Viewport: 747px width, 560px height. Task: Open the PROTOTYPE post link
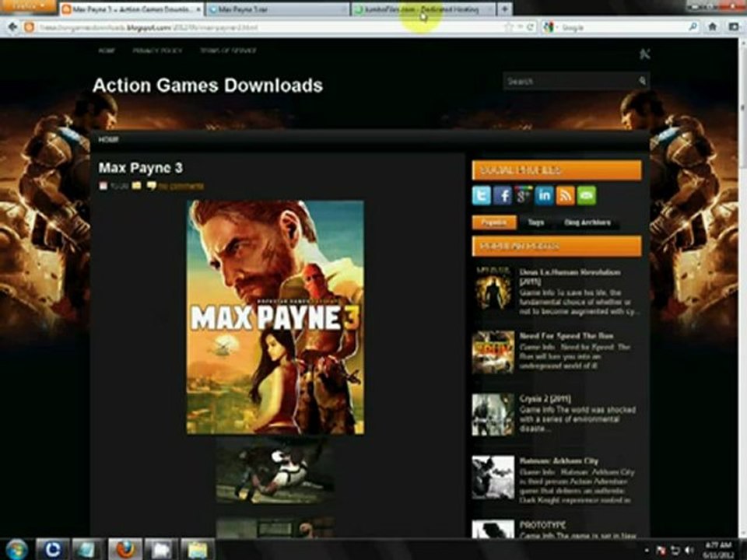pyautogui.click(x=542, y=525)
